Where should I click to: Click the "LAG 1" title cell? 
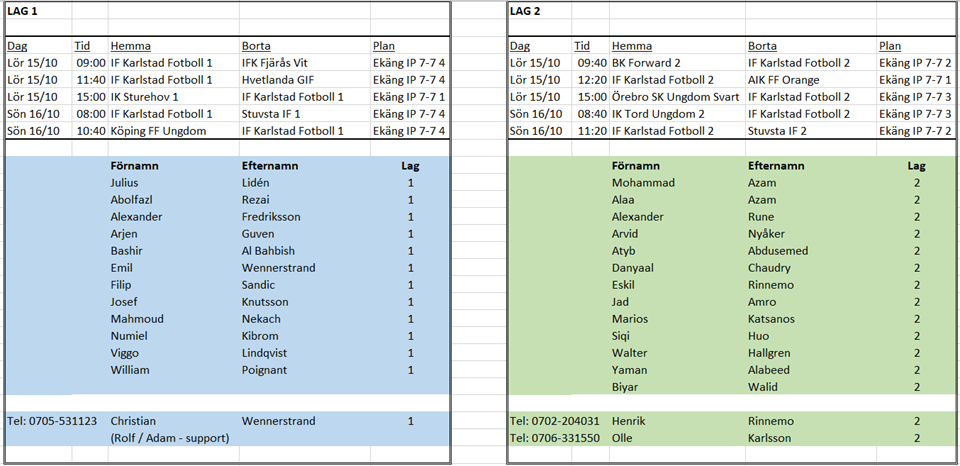(x=24, y=11)
